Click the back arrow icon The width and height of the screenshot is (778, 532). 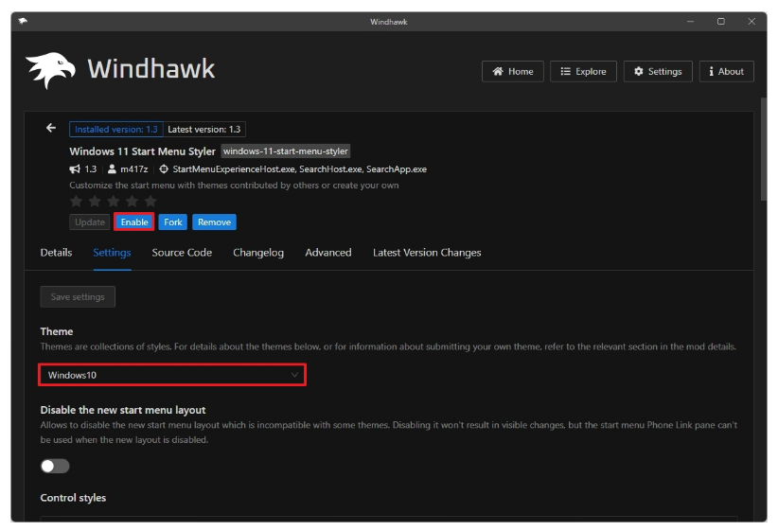(51, 129)
